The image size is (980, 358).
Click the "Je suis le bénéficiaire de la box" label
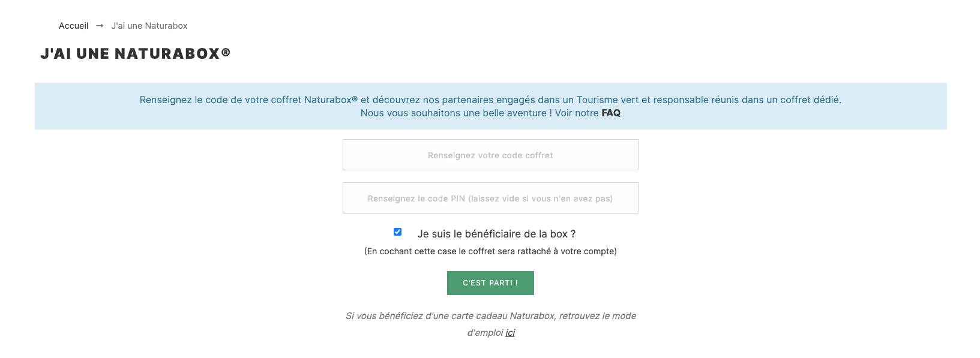point(496,234)
